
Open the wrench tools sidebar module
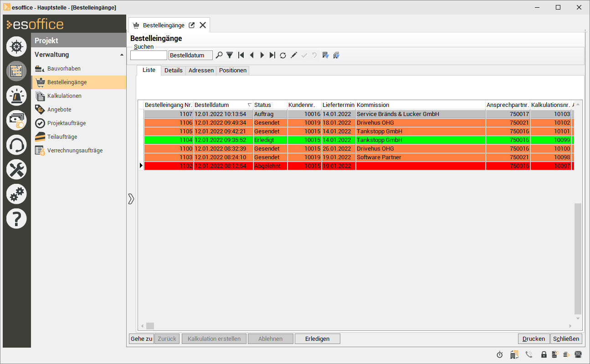pos(16,169)
